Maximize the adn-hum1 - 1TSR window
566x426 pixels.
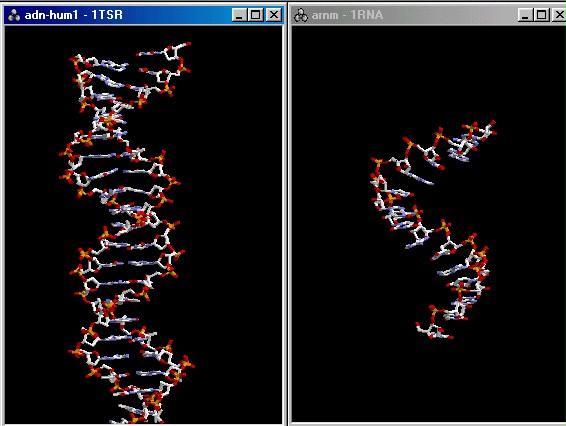click(256, 15)
